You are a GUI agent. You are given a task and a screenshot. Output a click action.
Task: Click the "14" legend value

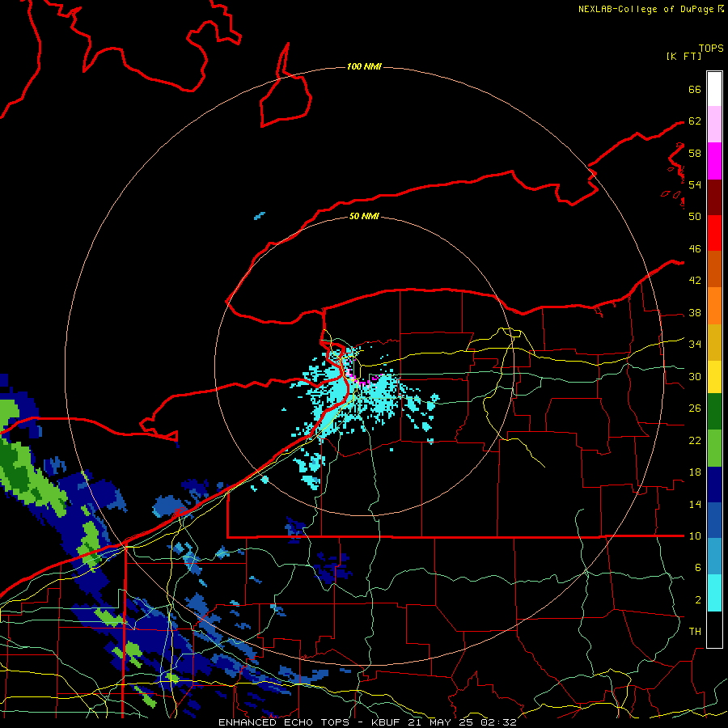point(695,504)
